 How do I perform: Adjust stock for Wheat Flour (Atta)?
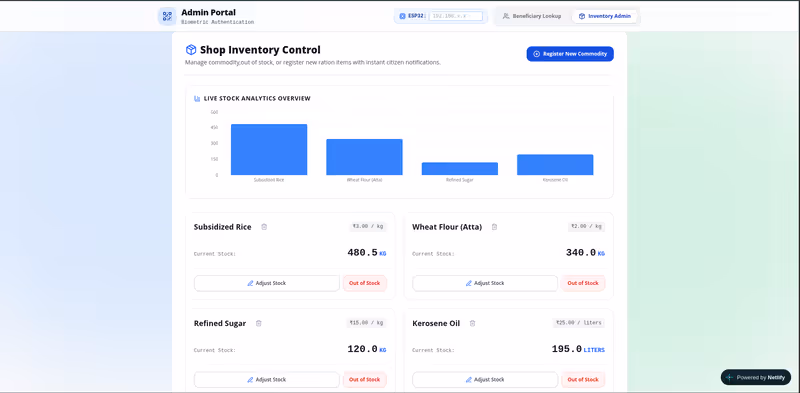click(485, 283)
